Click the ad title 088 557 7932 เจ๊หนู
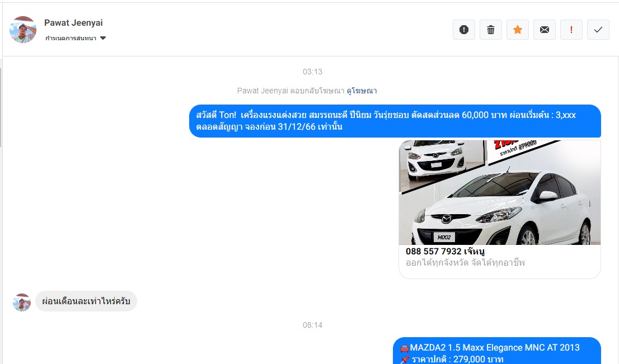The height and width of the screenshot is (364, 619). (x=445, y=251)
